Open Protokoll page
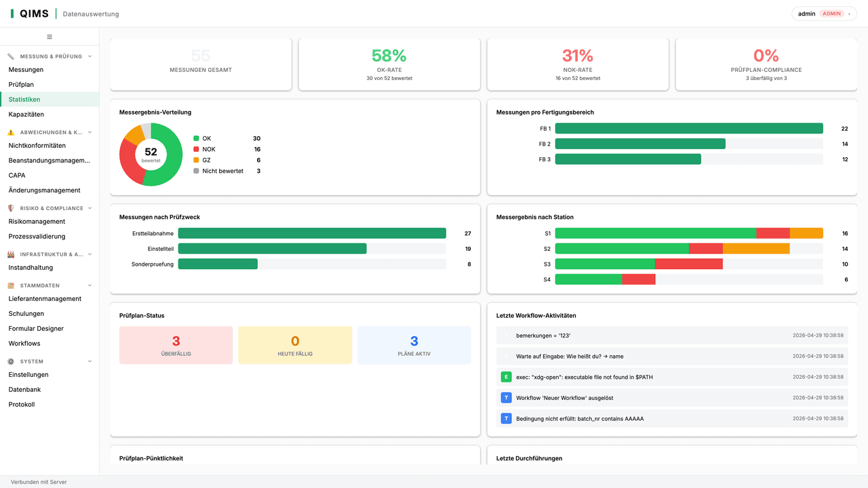 click(x=50, y=405)
